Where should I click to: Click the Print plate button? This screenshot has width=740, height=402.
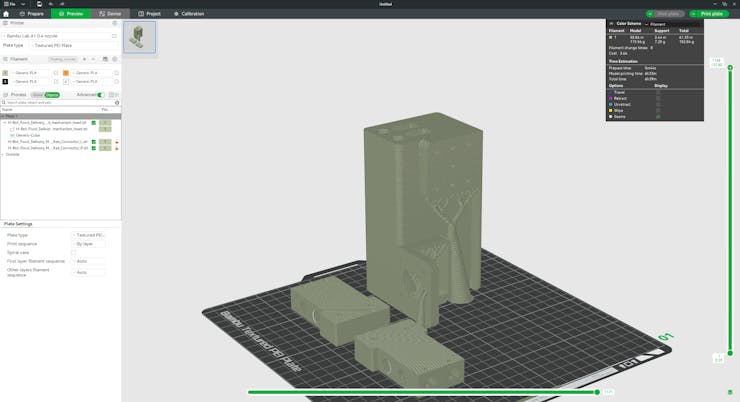pyautogui.click(x=709, y=14)
